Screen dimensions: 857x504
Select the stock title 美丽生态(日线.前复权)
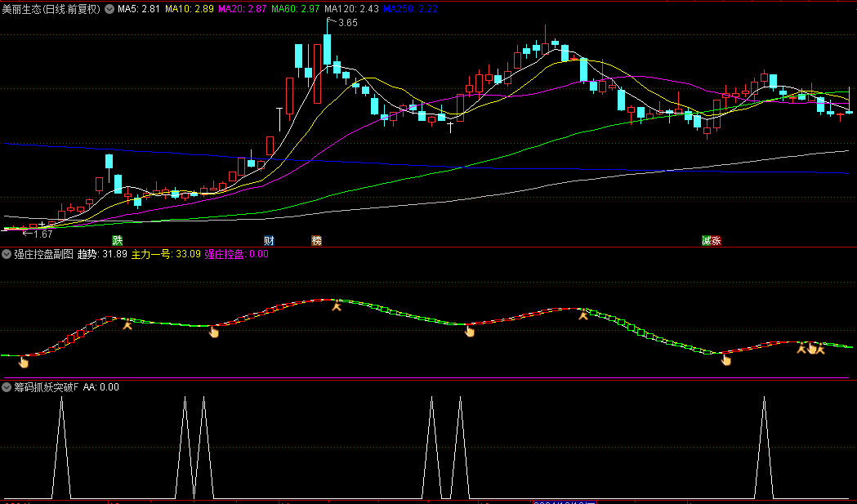coord(51,9)
